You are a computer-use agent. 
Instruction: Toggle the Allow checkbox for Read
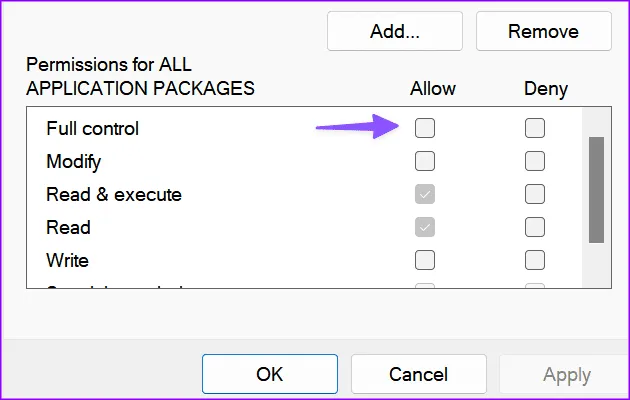click(x=425, y=227)
